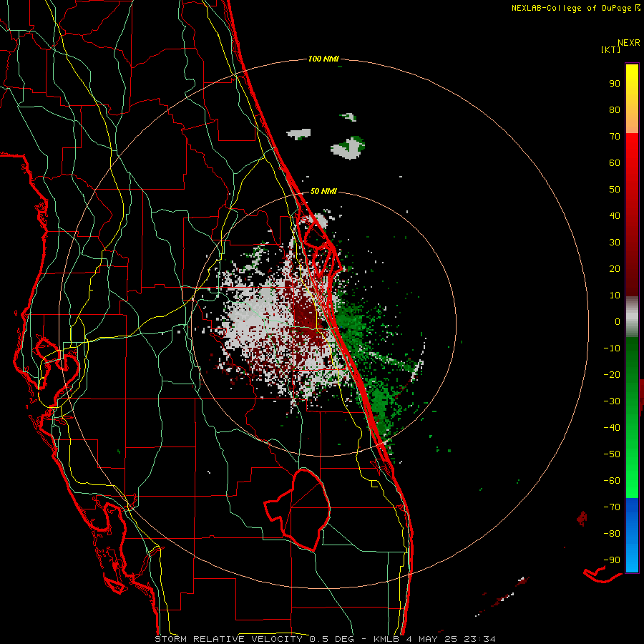
Task: Click the velocity color scale bar
Action: (x=632, y=318)
